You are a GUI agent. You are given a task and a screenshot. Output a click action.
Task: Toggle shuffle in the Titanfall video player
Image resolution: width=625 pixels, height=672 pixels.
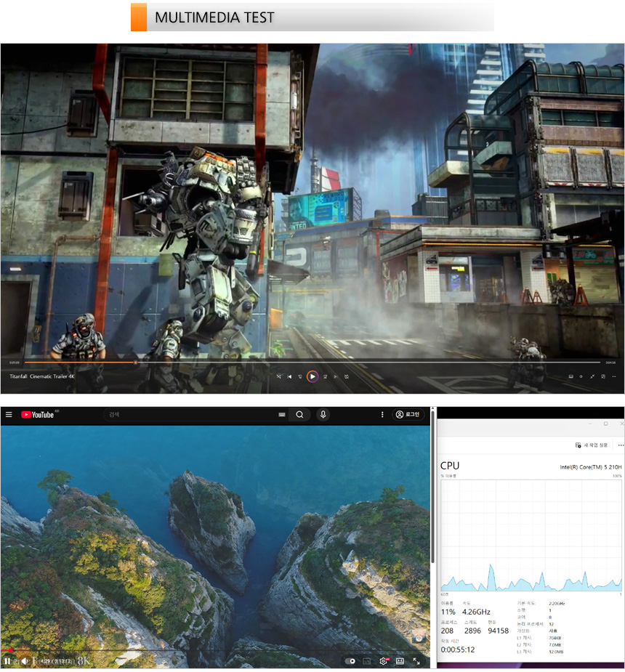coord(278,376)
